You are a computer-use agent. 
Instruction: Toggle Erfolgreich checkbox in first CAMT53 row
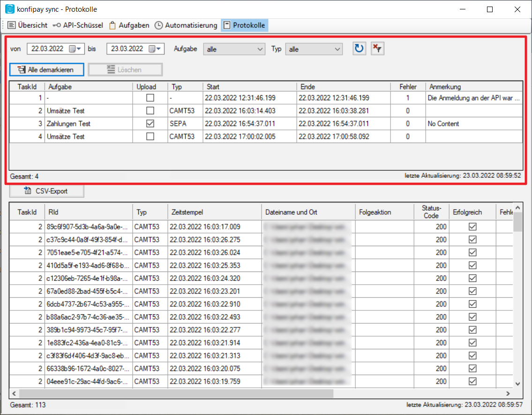(472, 226)
